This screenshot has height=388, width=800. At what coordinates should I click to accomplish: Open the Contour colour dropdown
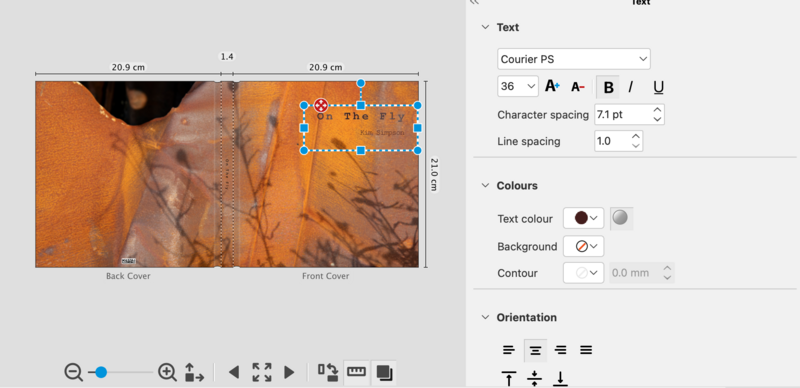583,273
